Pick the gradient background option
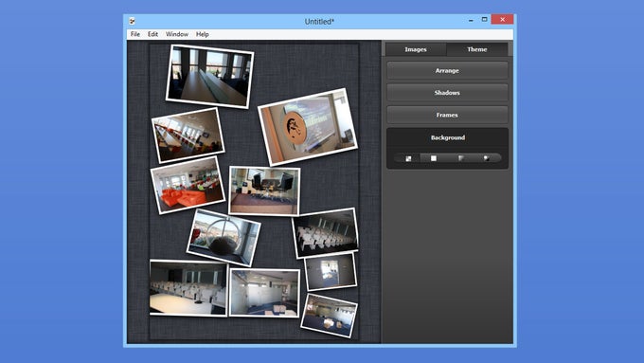Screen dimensions: 644x363 coord(461,158)
